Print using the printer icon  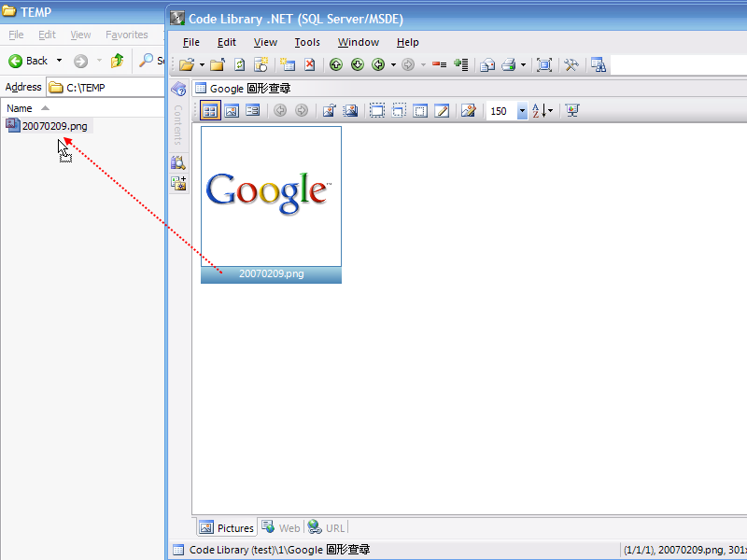(509, 64)
